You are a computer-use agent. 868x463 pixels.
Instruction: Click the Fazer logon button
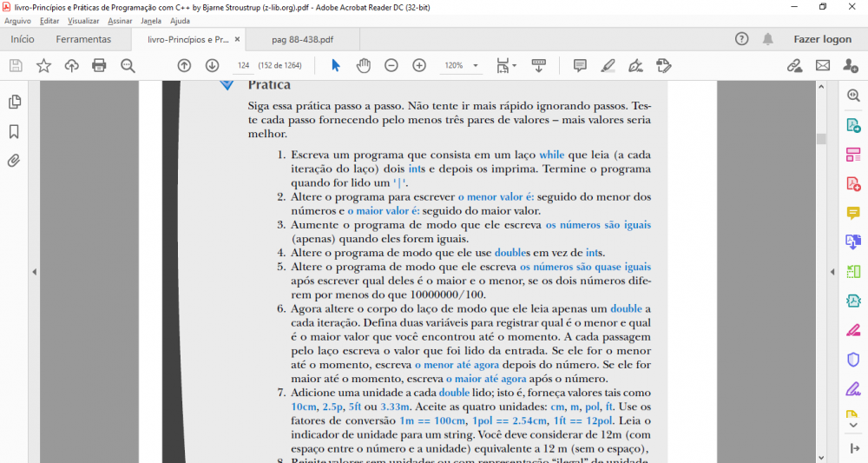pos(822,39)
